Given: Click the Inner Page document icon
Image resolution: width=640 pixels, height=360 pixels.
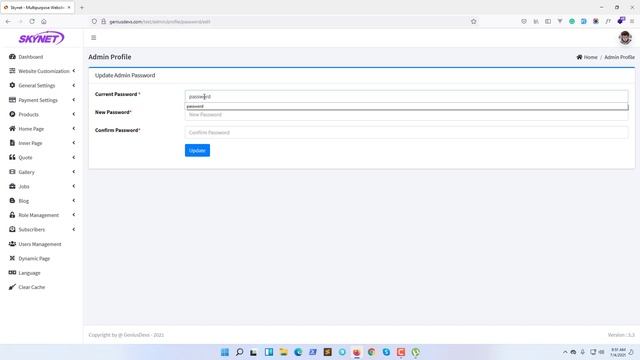Looking at the screenshot, I should pos(12,143).
